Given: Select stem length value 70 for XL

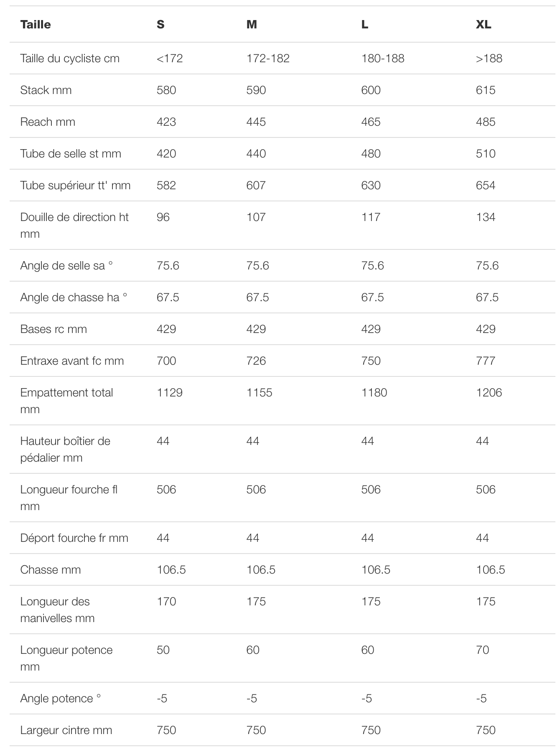Looking at the screenshot, I should click(x=483, y=650).
